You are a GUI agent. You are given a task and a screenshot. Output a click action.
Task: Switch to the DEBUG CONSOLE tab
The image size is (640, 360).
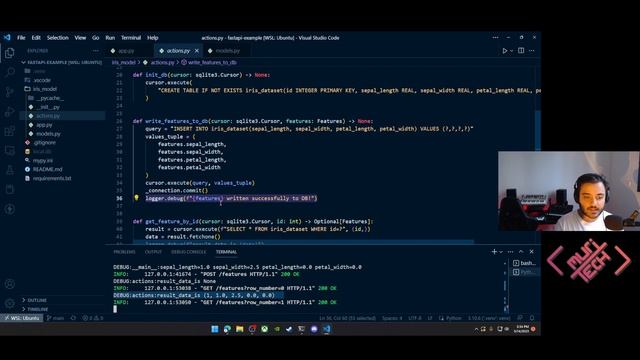pyautogui.click(x=189, y=252)
